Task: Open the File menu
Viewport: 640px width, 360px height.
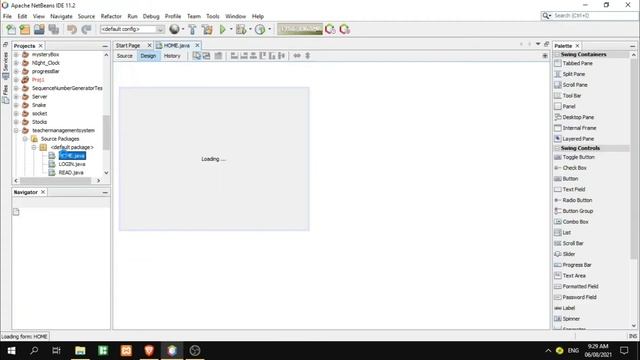Action: point(7,16)
